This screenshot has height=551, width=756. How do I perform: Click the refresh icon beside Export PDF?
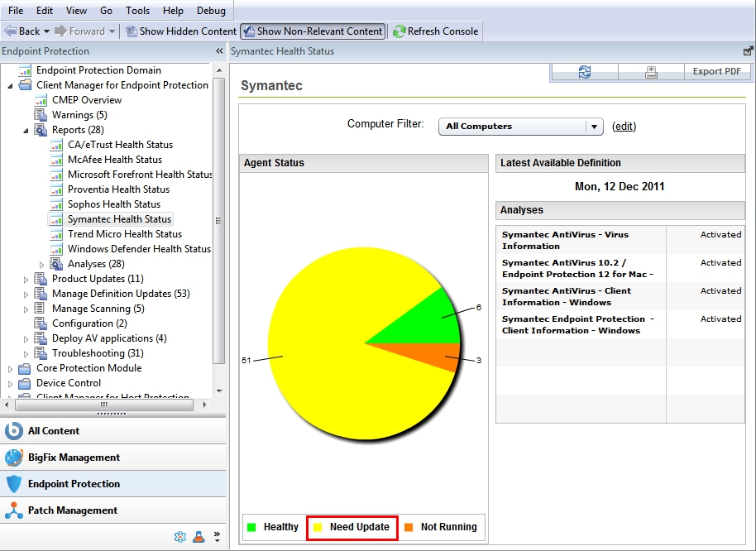click(x=585, y=72)
